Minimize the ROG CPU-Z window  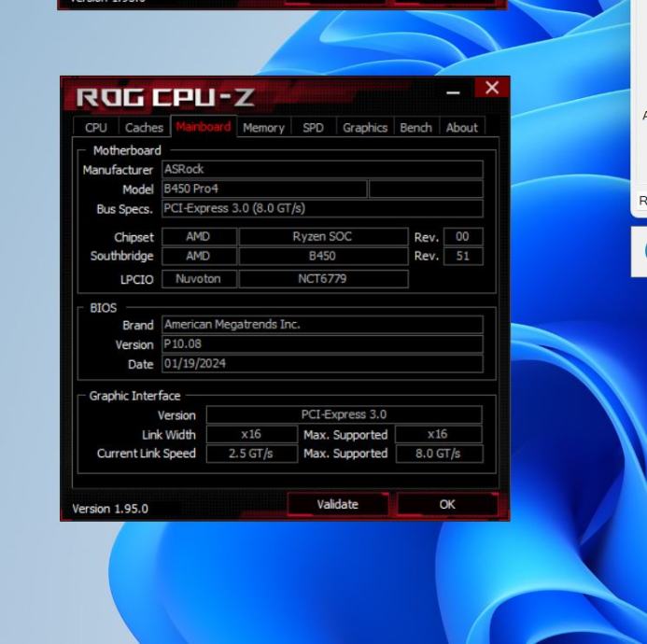[x=453, y=92]
